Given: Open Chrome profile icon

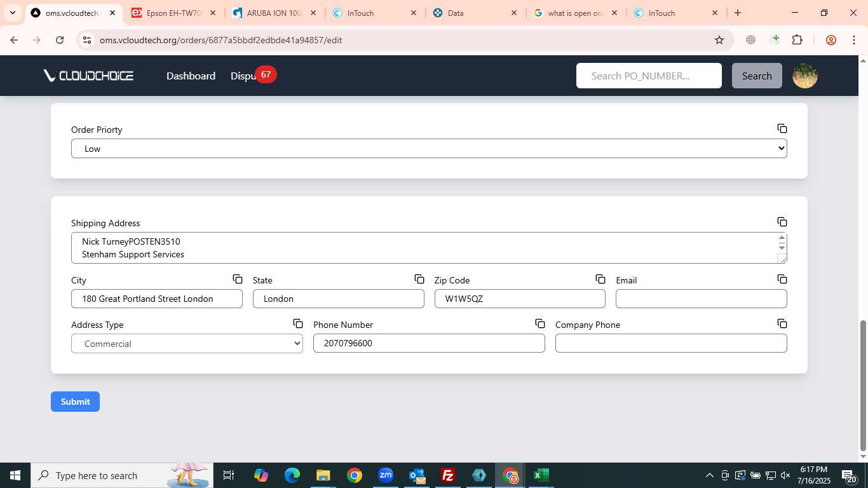Looking at the screenshot, I should tap(831, 40).
